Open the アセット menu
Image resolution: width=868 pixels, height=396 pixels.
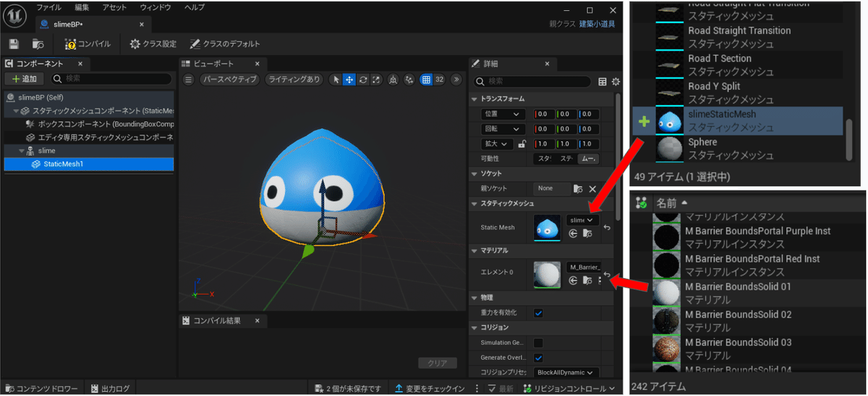(116, 7)
